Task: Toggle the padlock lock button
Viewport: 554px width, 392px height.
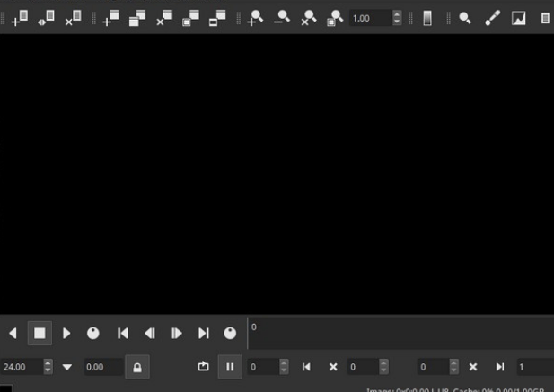Action: [137, 367]
